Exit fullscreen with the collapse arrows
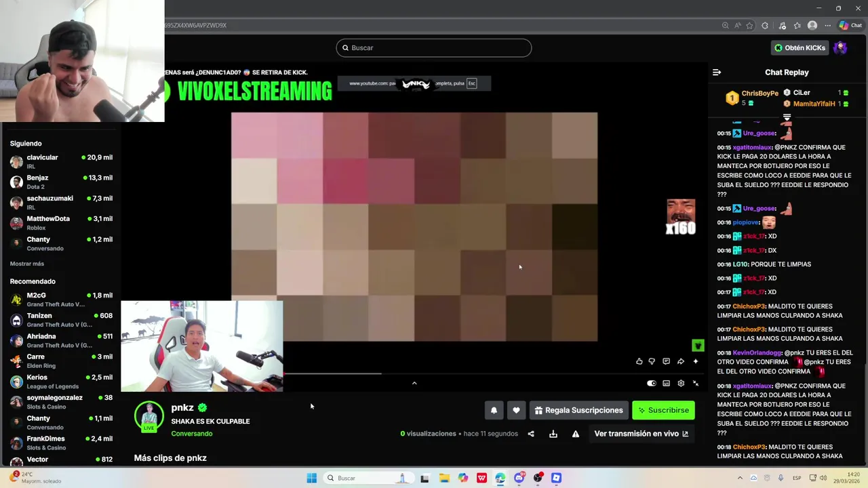 click(695, 384)
